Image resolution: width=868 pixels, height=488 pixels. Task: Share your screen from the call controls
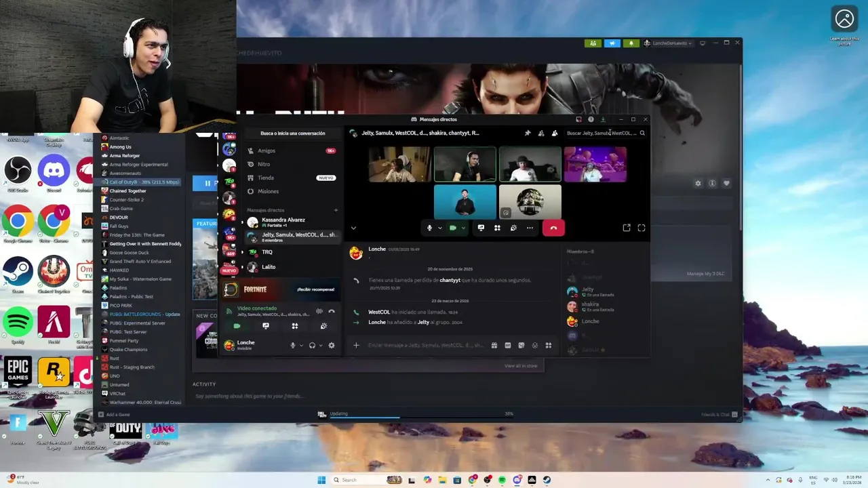481,228
